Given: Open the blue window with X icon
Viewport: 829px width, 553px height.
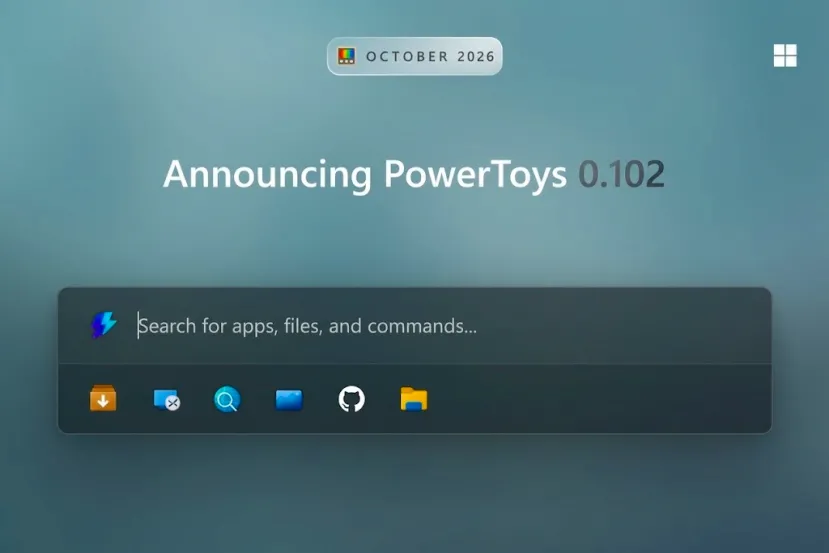Looking at the screenshot, I should click(x=167, y=400).
